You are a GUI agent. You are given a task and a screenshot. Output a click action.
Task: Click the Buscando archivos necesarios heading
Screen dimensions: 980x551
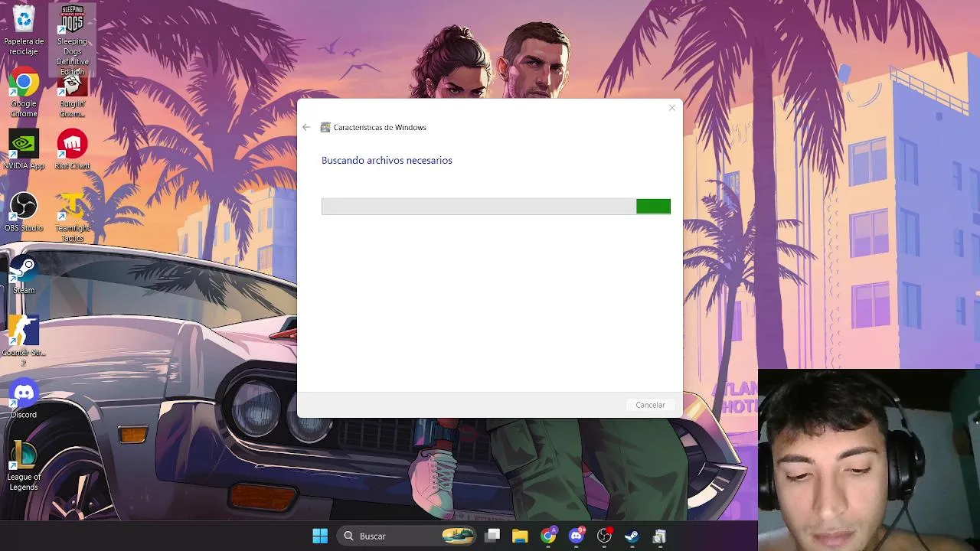click(x=387, y=160)
